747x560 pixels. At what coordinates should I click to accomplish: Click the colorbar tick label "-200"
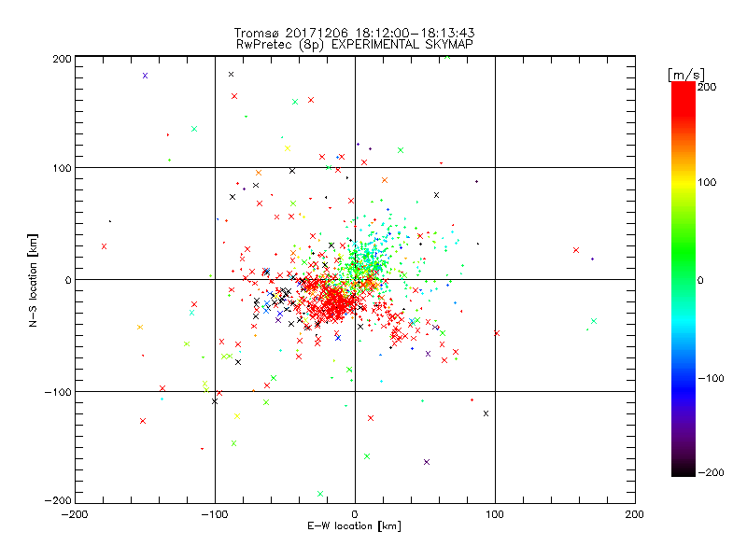(x=711, y=472)
